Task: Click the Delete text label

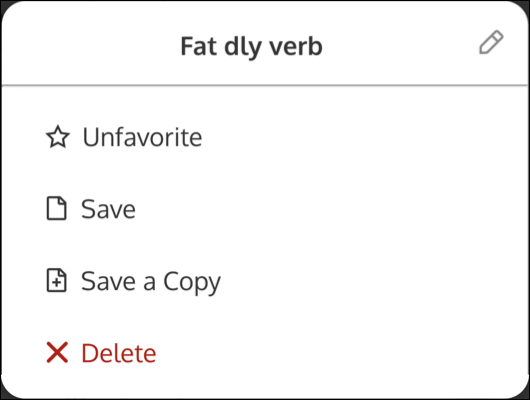Action: pos(119,353)
